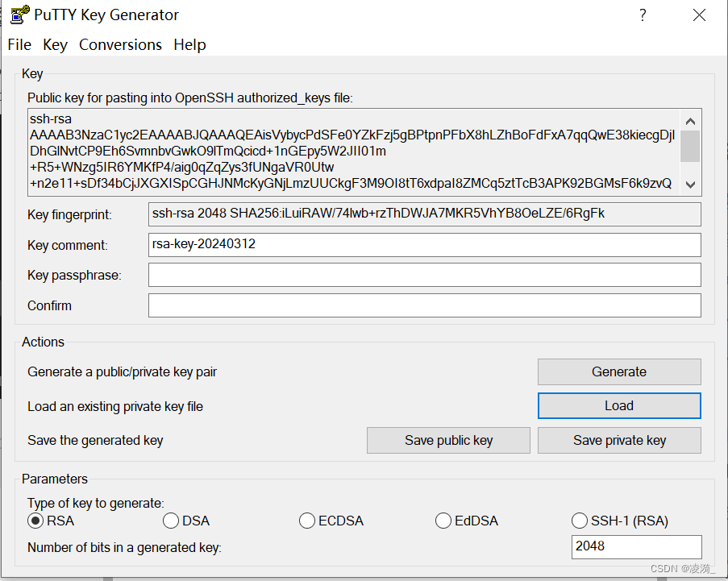Click the 'ssh-rsa' first line of public key
This screenshot has height=581, width=728.
coord(51,118)
